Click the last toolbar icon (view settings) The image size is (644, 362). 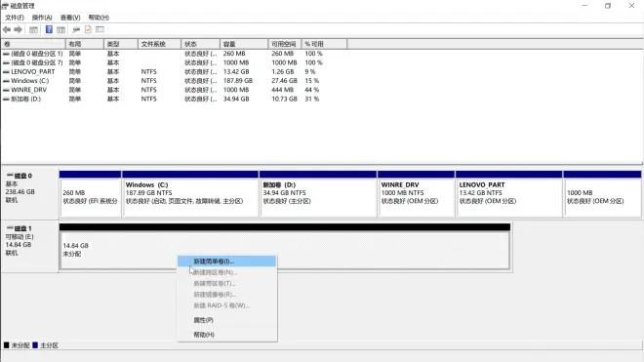point(100,29)
